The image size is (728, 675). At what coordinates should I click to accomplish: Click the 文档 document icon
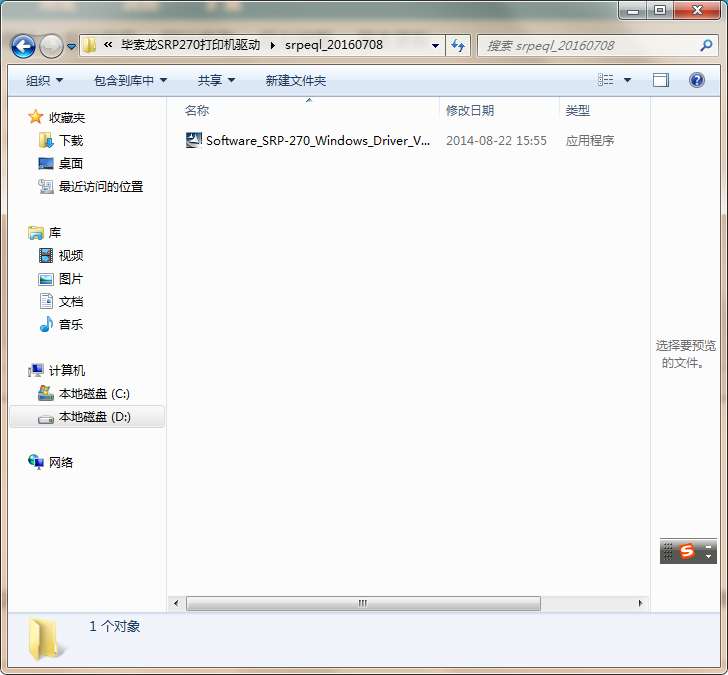click(46, 301)
